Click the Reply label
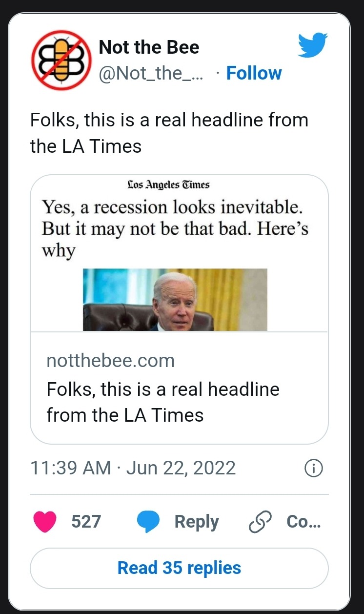The image size is (364, 614). click(x=197, y=522)
